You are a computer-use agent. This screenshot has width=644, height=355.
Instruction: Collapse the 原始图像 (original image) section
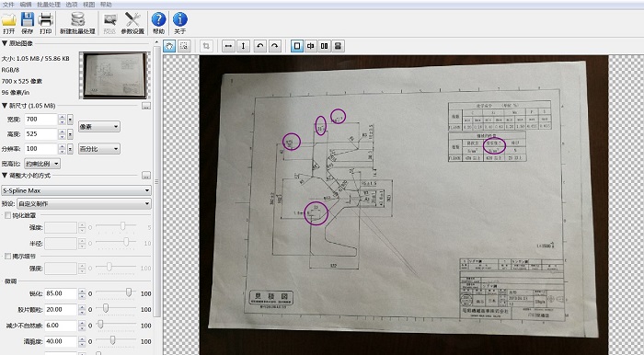5,43
